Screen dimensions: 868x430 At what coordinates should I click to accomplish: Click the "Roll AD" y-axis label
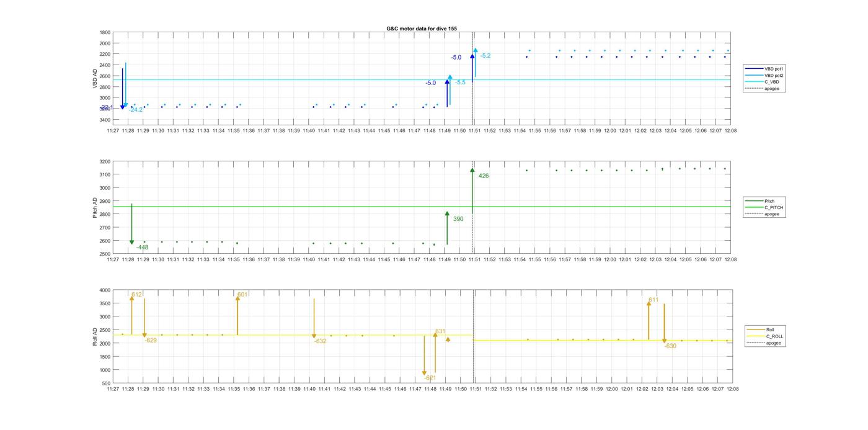tap(95, 336)
